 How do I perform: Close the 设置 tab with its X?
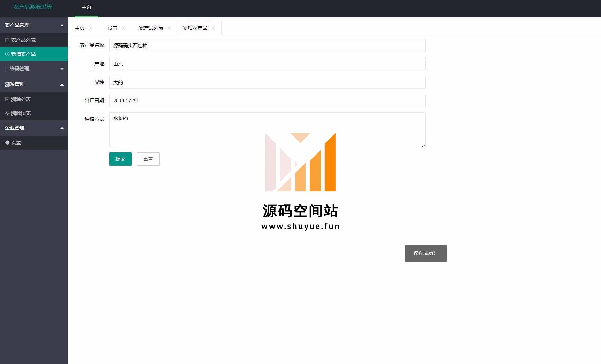123,28
